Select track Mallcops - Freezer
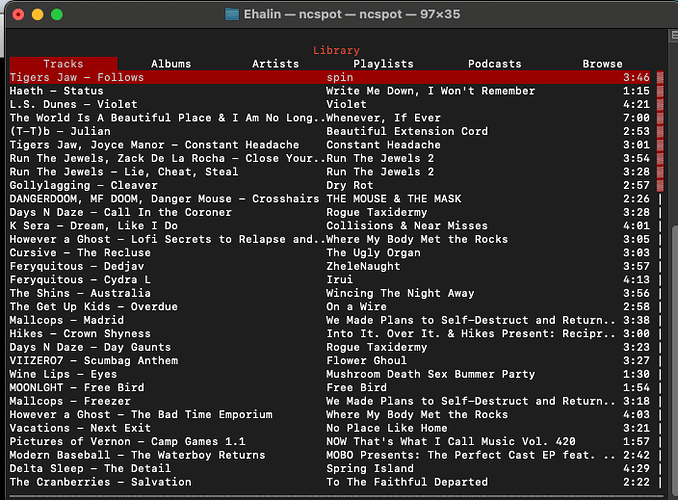This screenshot has height=500, width=678. pos(329,401)
